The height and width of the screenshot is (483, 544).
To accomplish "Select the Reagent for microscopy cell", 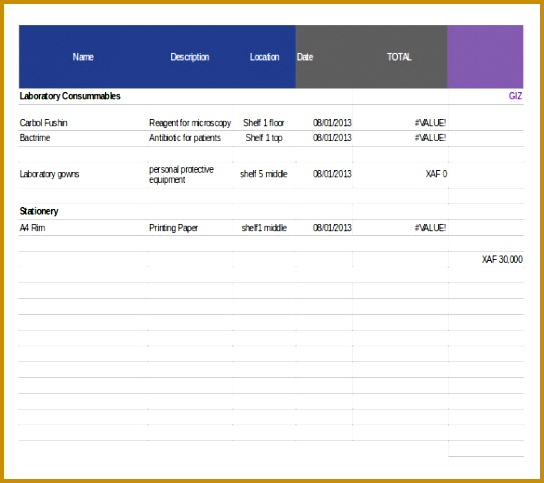I will click(190, 123).
